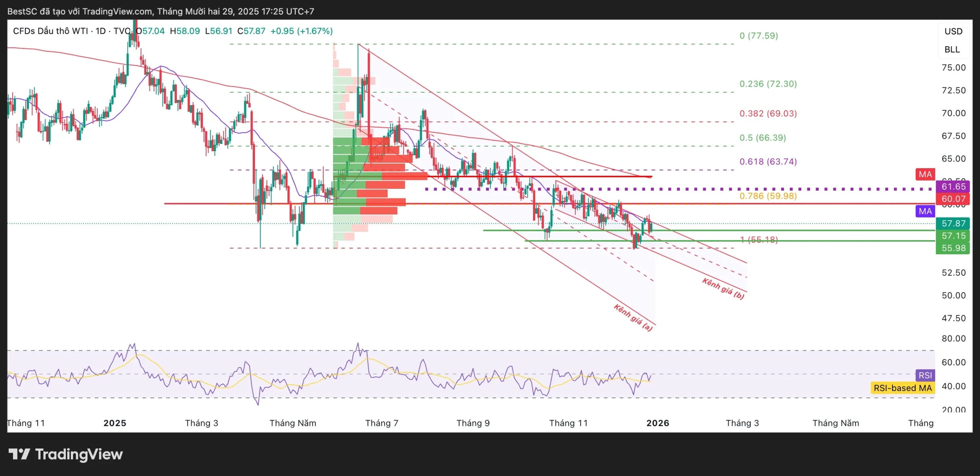
Task: Open the BLL unit selector
Action: 952,49
